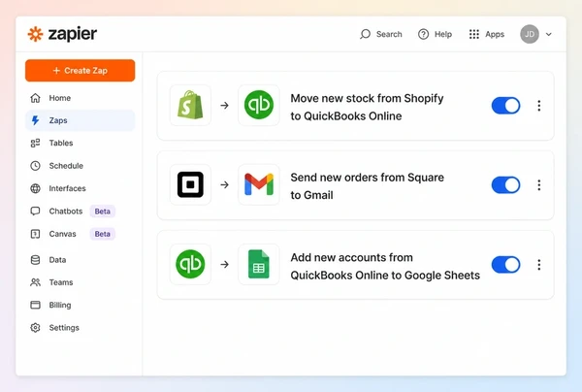Viewport: 582px width, 392px height.
Task: Click QuickBooks icon in the Shopify zap
Action: tap(259, 105)
